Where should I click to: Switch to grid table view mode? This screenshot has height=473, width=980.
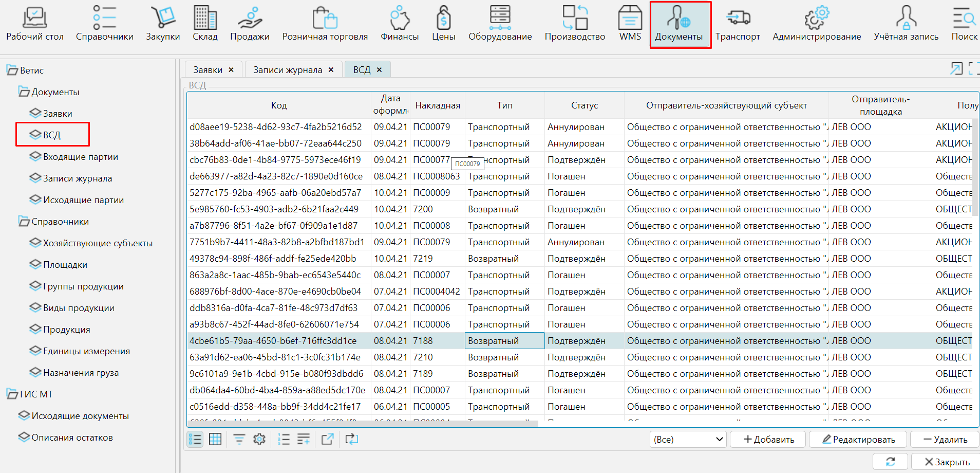215,439
